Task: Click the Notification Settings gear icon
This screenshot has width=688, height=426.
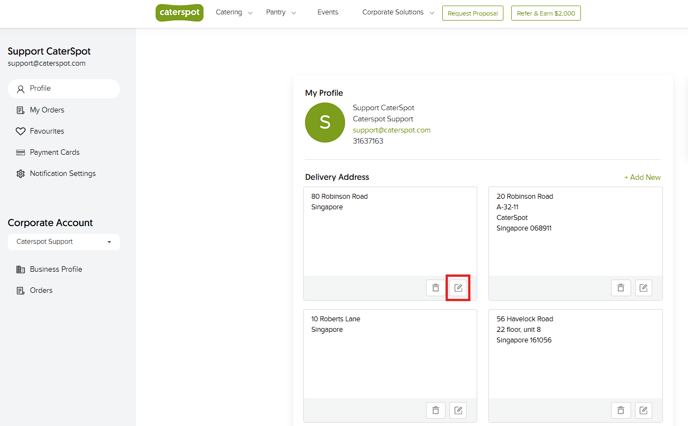Action: point(20,174)
